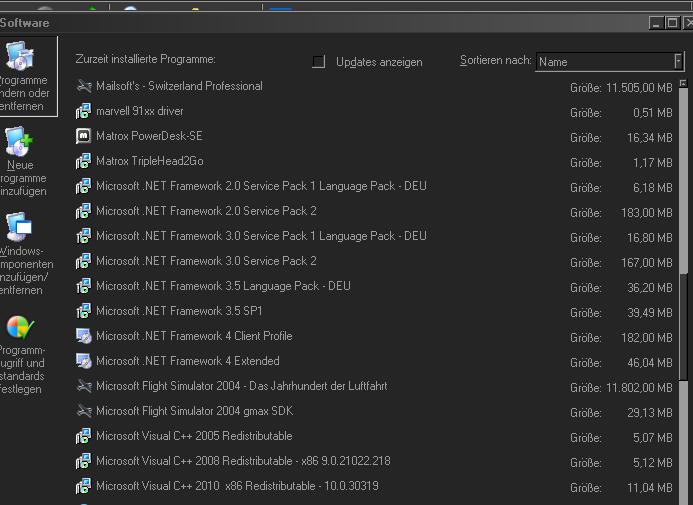Screen dimensions: 693x505
Task: Maximize the Software window
Action: tap(672, 23)
